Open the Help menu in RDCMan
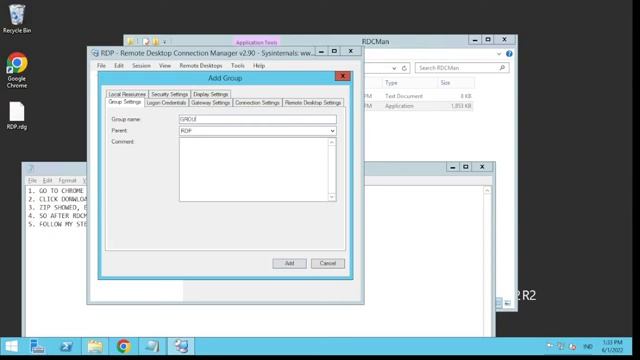The height and width of the screenshot is (360, 640). pos(259,66)
